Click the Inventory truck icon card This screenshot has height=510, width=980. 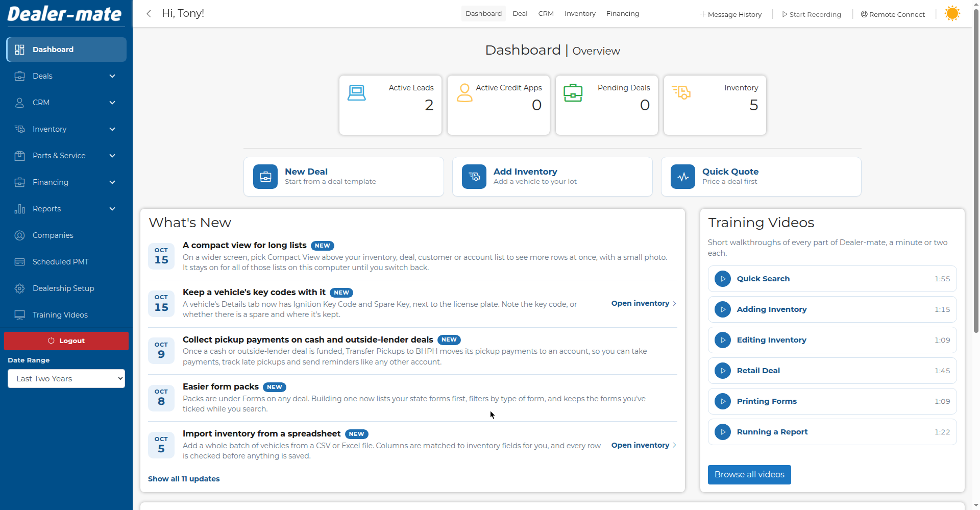(x=715, y=105)
